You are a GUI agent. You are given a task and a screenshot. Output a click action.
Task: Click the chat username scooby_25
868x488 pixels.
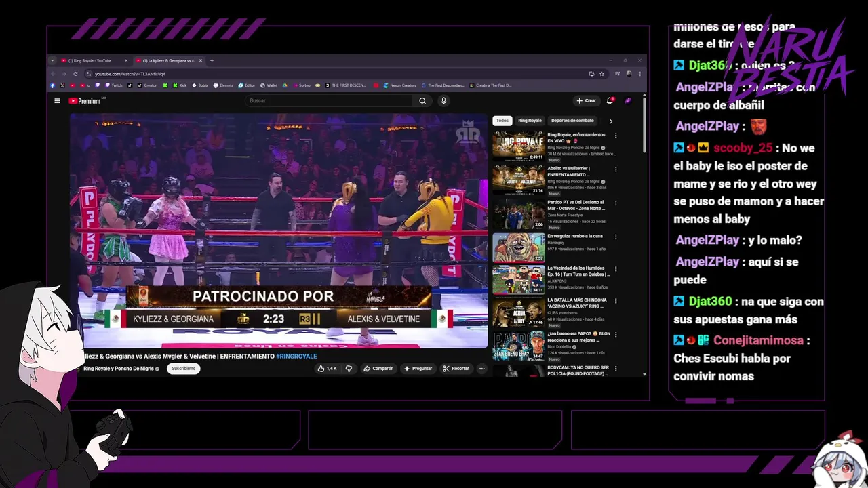(x=743, y=148)
